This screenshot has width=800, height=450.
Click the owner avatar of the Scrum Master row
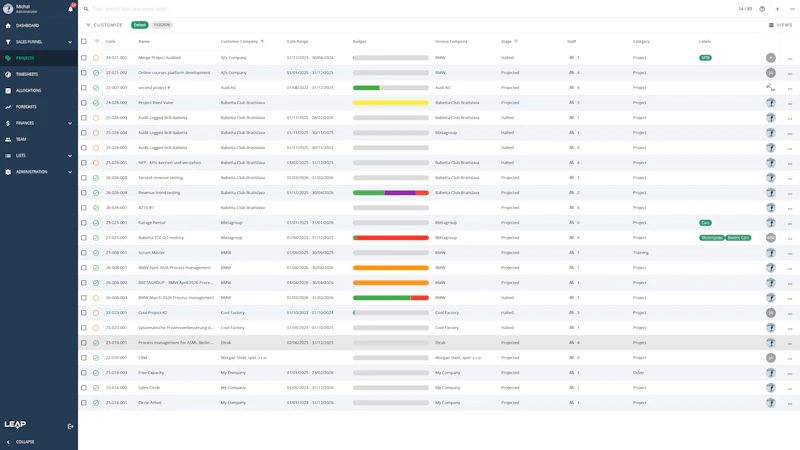point(770,253)
